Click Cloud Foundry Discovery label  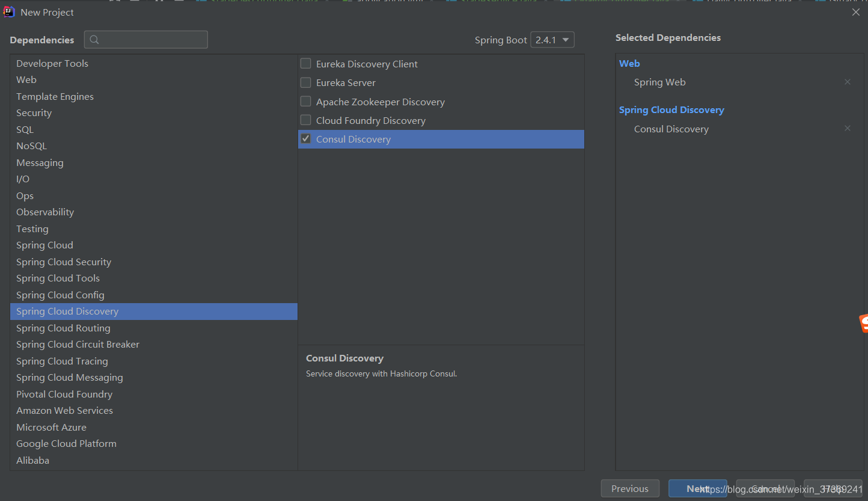[x=371, y=120]
